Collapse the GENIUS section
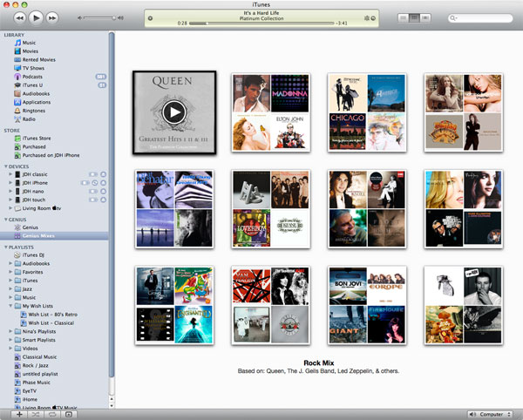The image size is (523, 420). coord(6,220)
